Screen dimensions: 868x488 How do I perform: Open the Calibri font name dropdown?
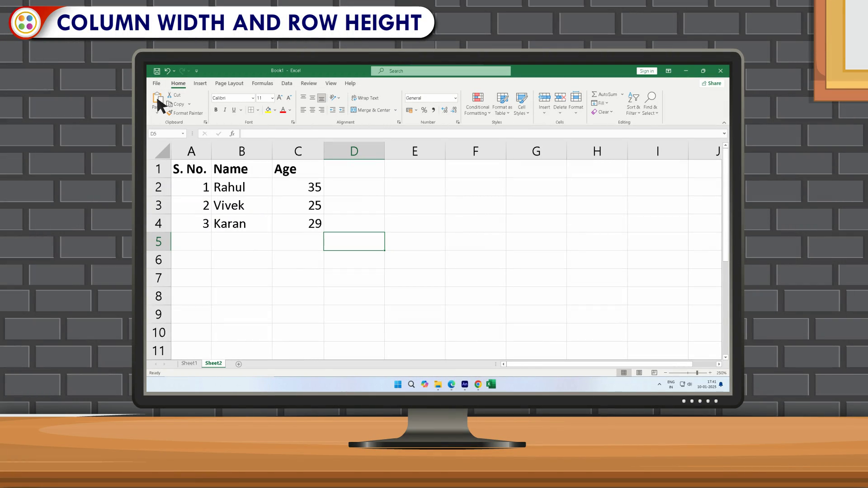pos(253,98)
